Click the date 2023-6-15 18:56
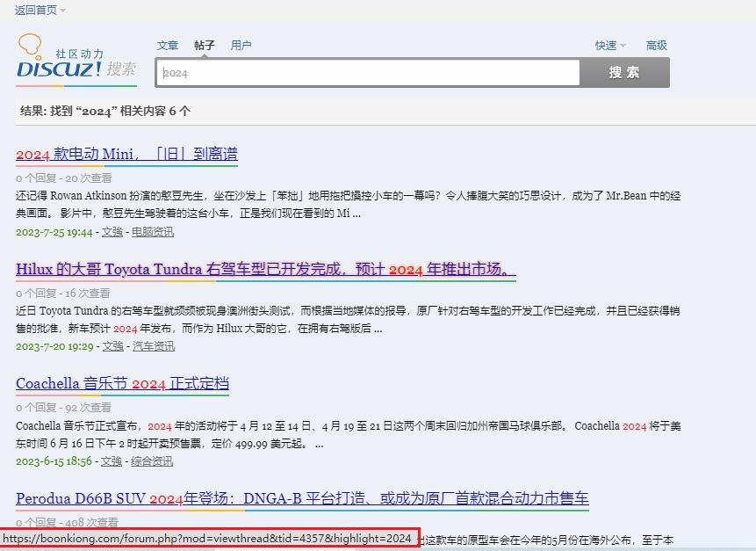 click(54, 461)
